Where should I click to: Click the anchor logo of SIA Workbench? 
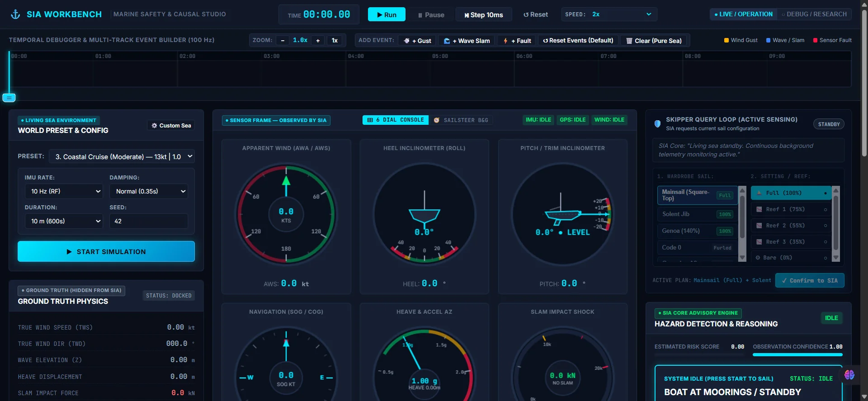coord(15,14)
